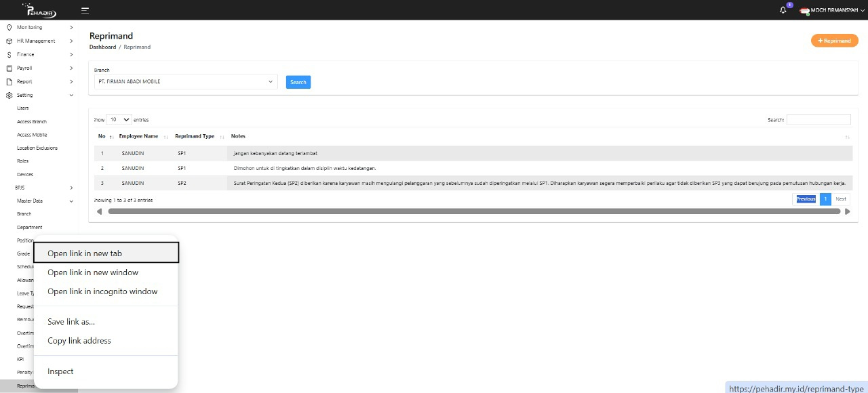Open the Branch dropdown selector

pos(186,82)
